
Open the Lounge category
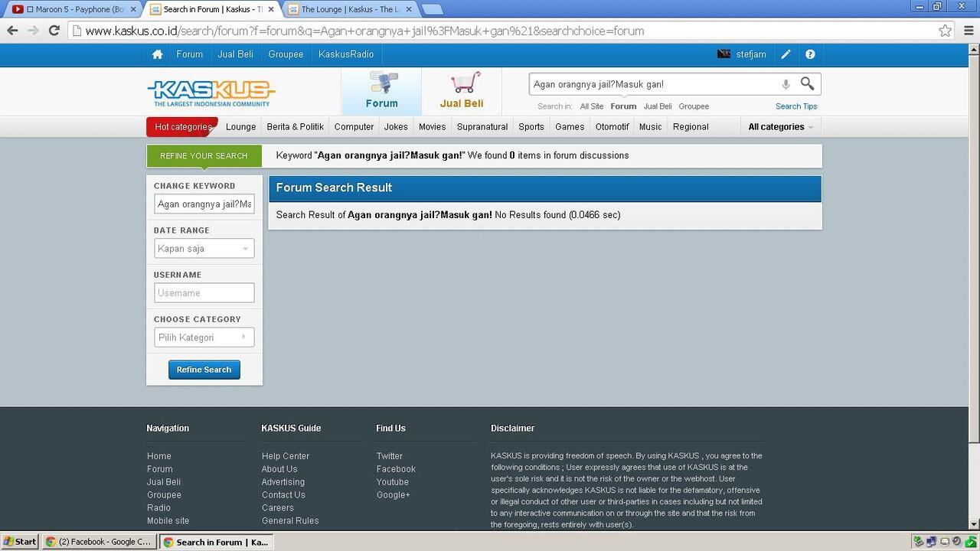pyautogui.click(x=240, y=127)
